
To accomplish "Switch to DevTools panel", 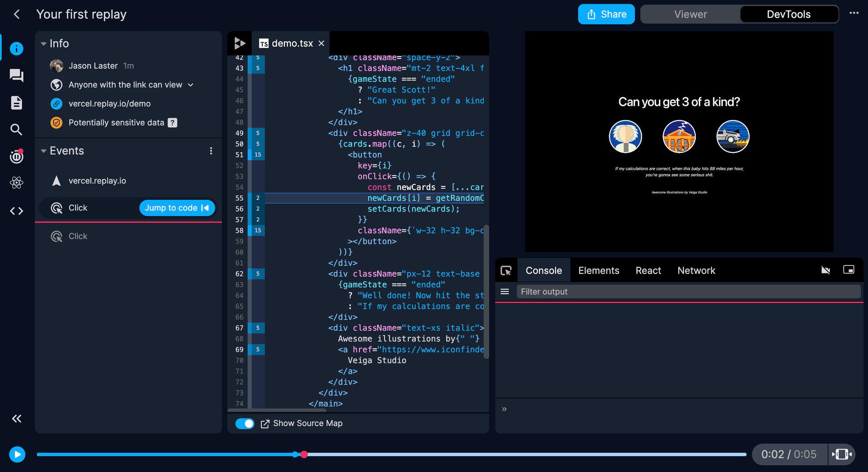I will (788, 14).
